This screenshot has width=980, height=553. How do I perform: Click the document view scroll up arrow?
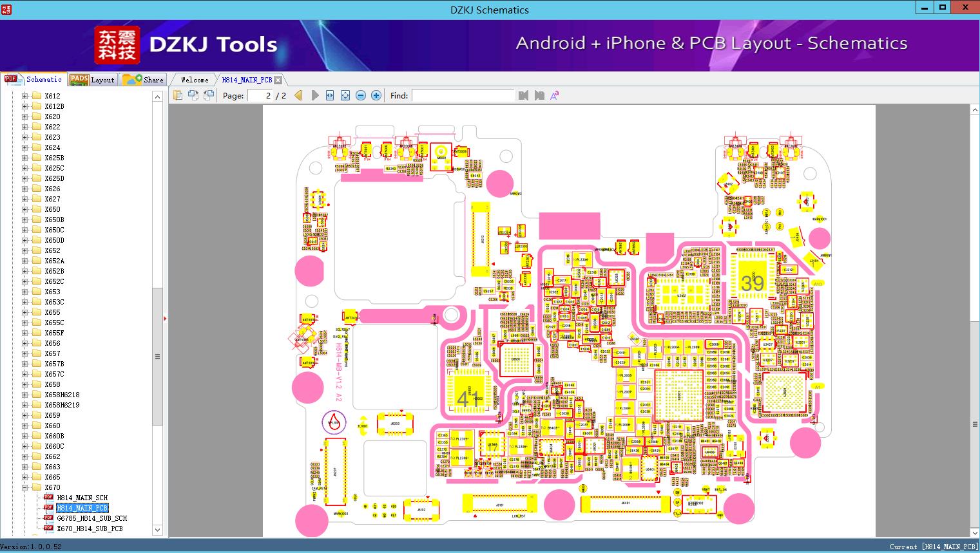pyautogui.click(x=975, y=110)
